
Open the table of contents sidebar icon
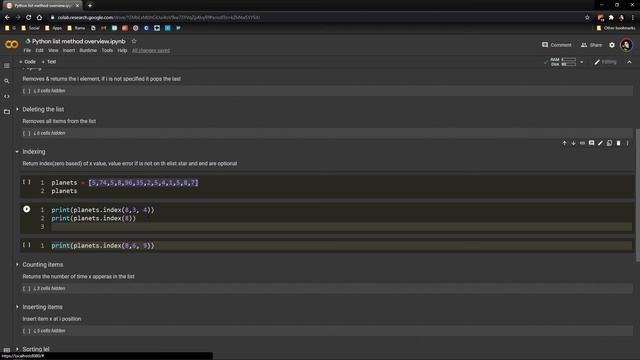tap(7, 65)
